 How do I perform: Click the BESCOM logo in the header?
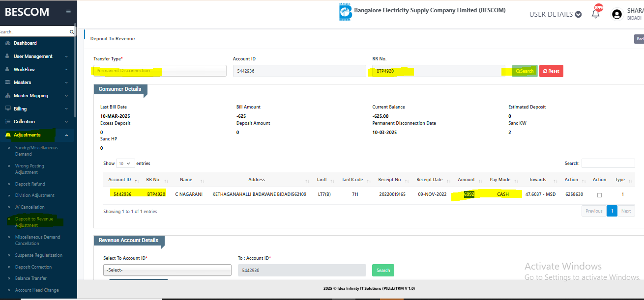click(x=346, y=12)
